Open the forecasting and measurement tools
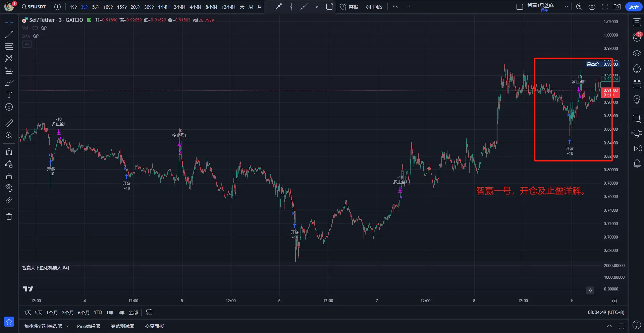The height and width of the screenshot is (333, 644). 9,71
